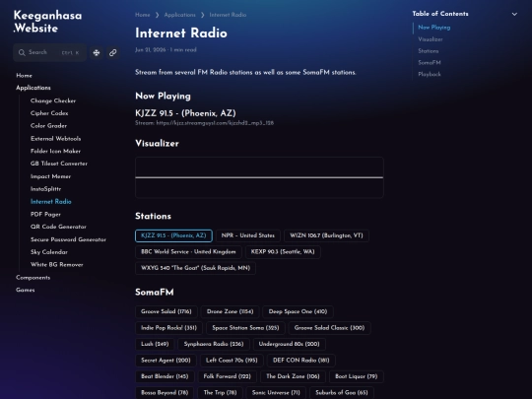Image resolution: width=532 pixels, height=399 pixels.
Task: Play Deep Space One channel
Action: 298,311
